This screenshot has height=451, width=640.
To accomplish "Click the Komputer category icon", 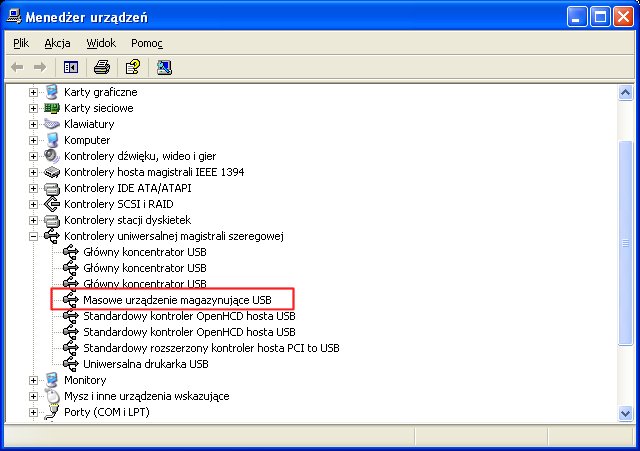I will coord(52,140).
